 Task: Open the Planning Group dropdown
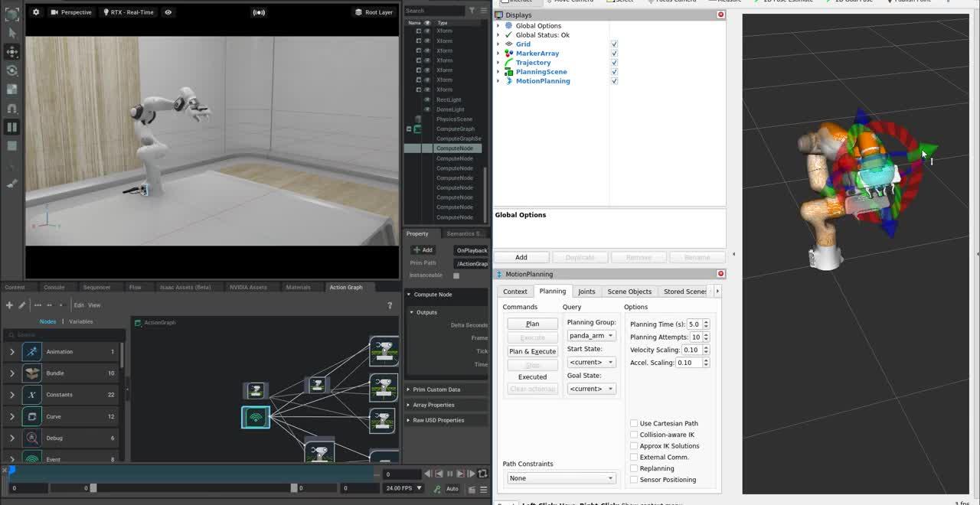(591, 336)
